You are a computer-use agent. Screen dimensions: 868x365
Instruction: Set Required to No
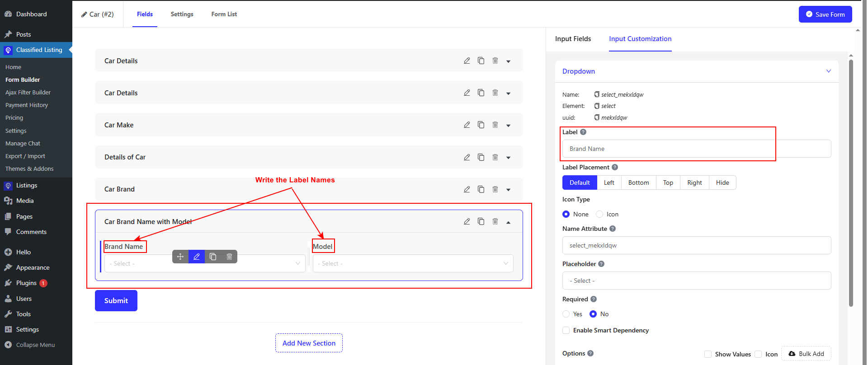click(x=593, y=314)
